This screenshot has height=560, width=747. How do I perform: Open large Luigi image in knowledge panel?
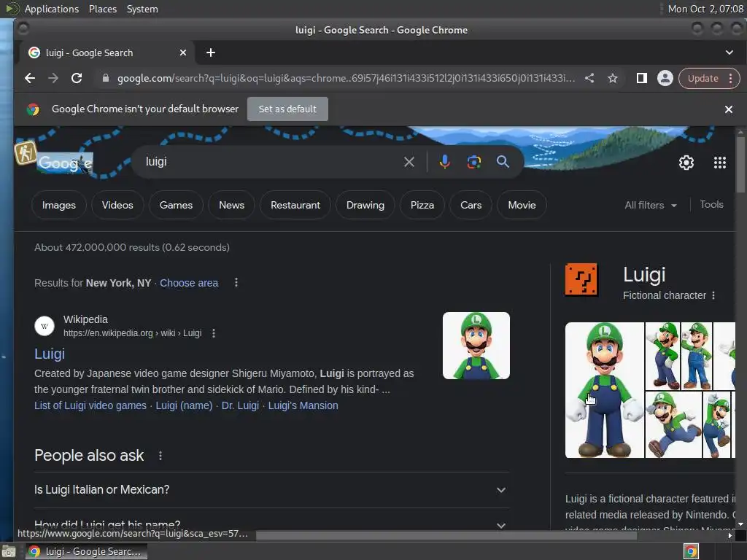[604, 390]
